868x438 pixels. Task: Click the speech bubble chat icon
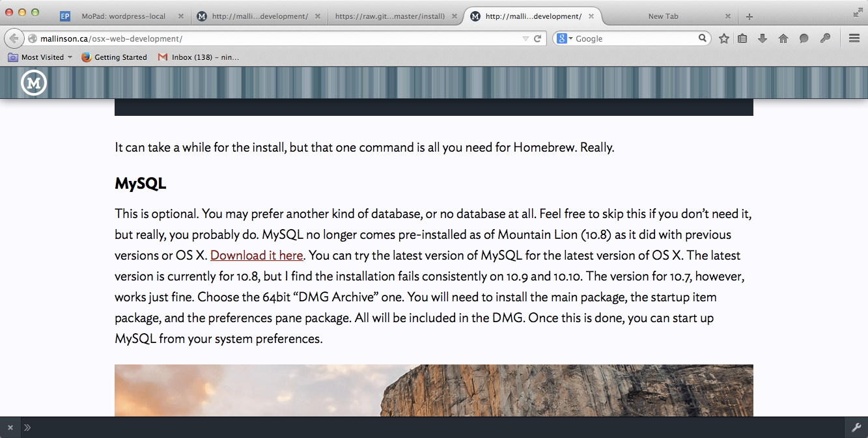(804, 38)
